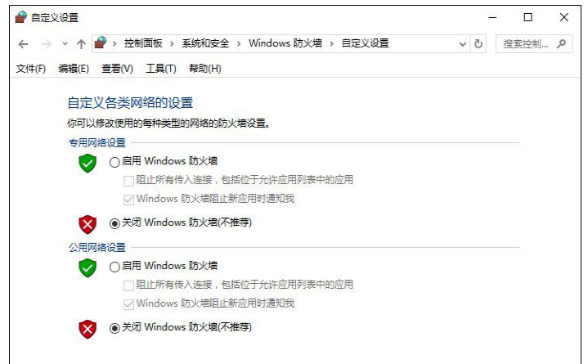Select 关闭 Windows 防火墙 under 公用网络设置
The height and width of the screenshot is (364, 588).
[114, 328]
